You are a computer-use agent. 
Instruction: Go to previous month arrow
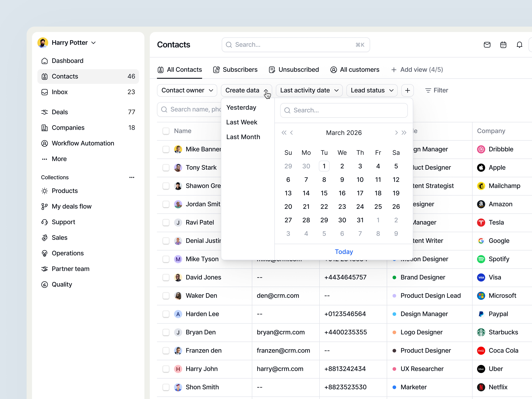coord(292,133)
